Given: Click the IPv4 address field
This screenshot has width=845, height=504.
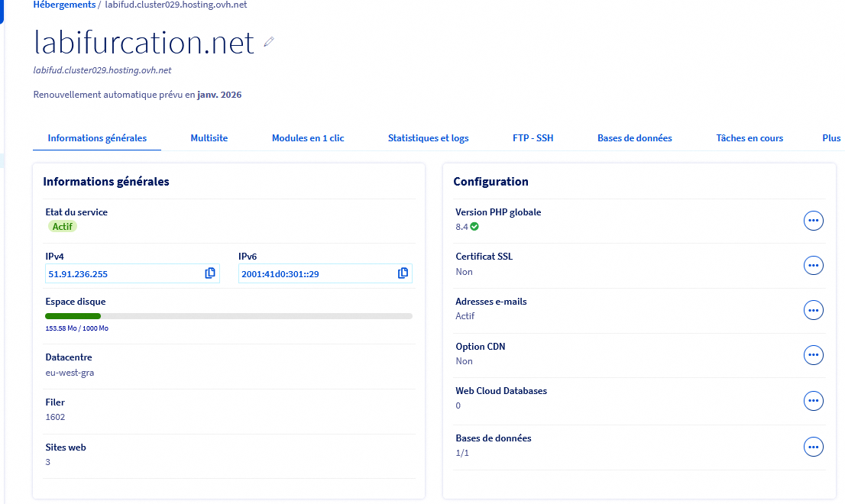Looking at the screenshot, I should click(122, 273).
